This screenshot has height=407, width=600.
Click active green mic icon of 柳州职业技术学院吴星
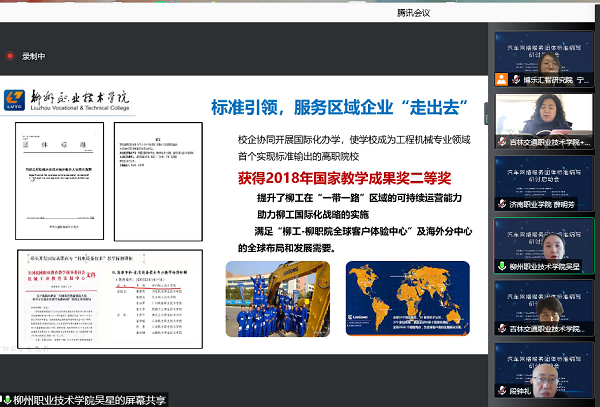502,266
